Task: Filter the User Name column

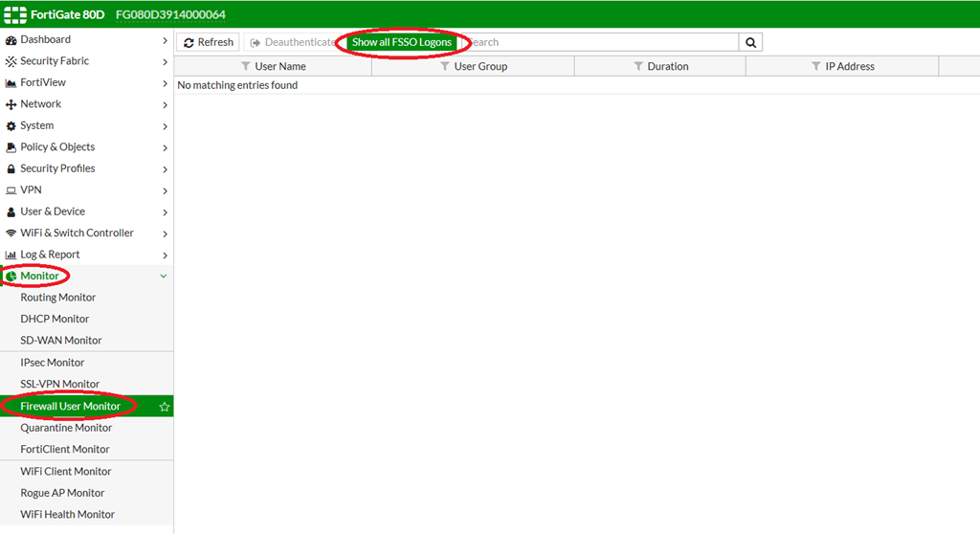Action: pos(246,66)
